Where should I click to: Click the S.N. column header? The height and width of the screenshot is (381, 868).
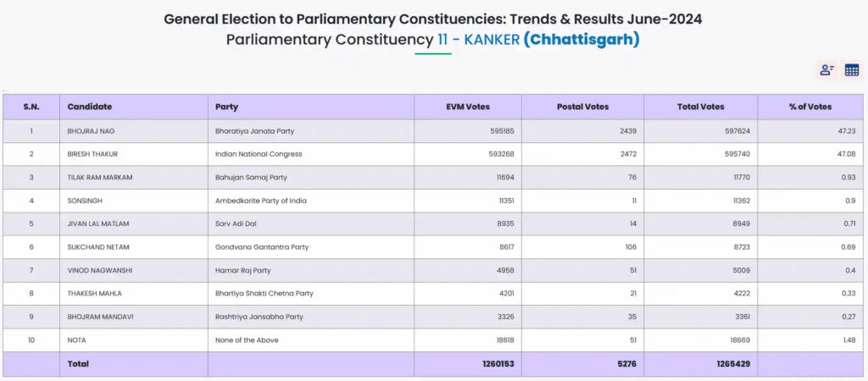point(31,107)
